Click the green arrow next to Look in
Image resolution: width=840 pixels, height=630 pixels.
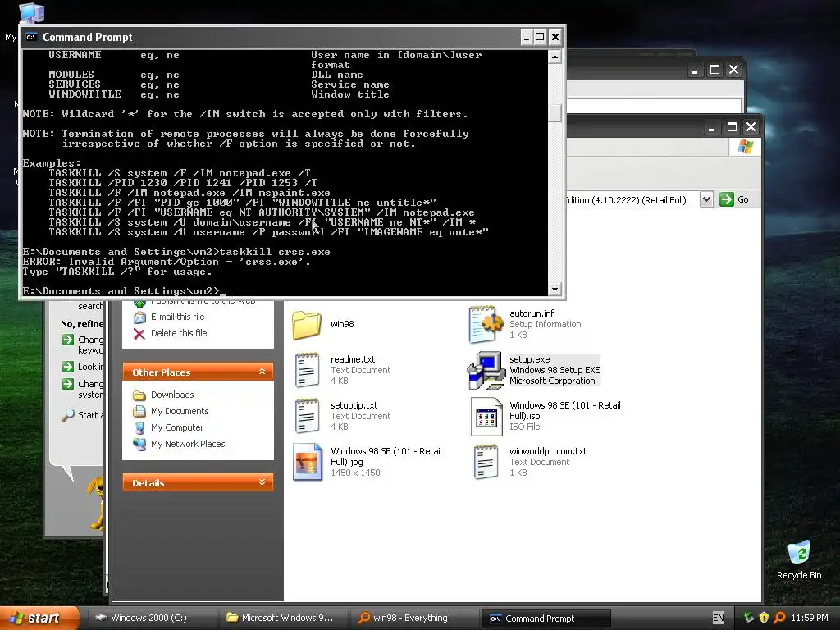pyautogui.click(x=67, y=367)
